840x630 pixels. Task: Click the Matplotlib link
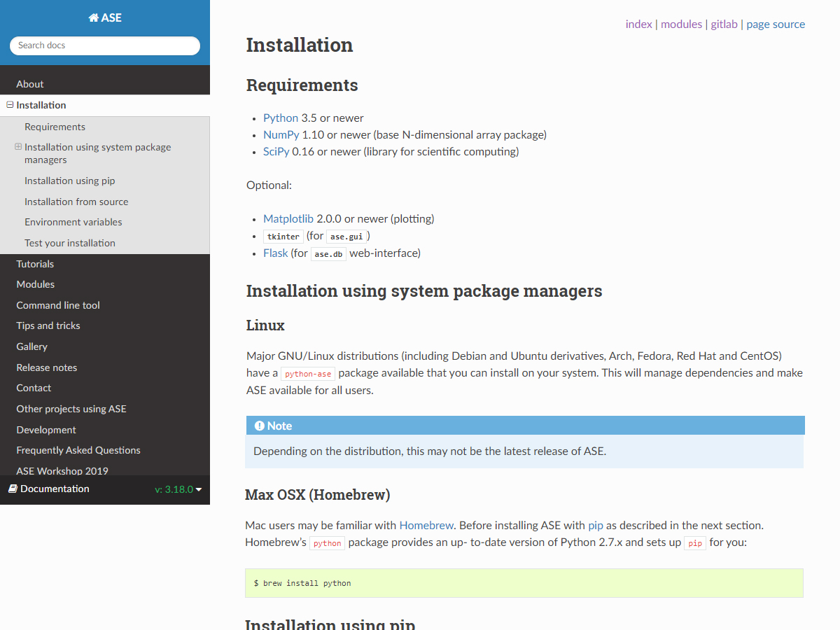pos(288,218)
